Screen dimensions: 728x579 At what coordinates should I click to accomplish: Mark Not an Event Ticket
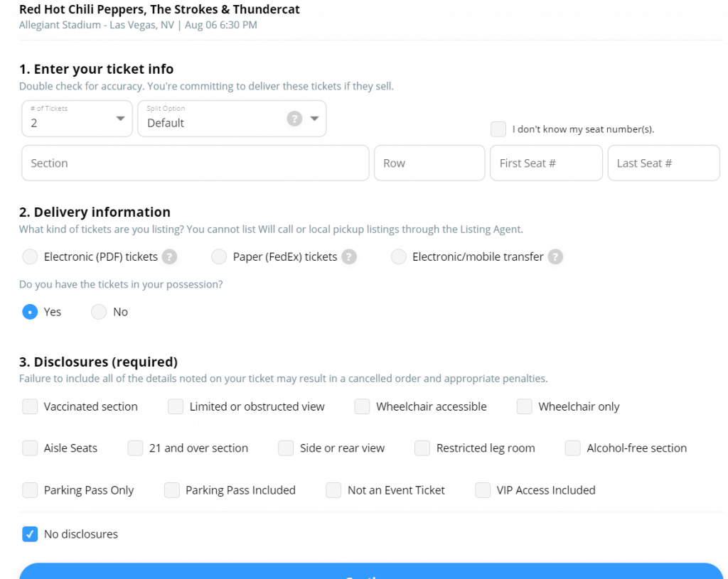334,490
